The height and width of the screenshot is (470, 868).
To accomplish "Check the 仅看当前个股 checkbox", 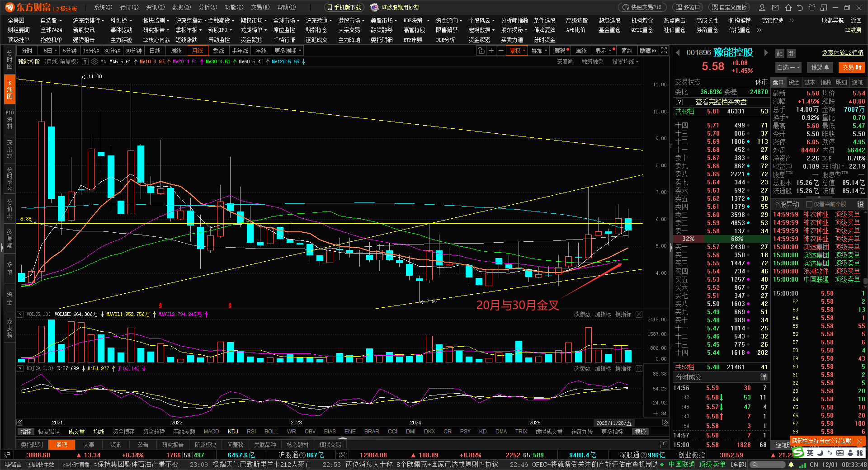I will tap(809, 204).
